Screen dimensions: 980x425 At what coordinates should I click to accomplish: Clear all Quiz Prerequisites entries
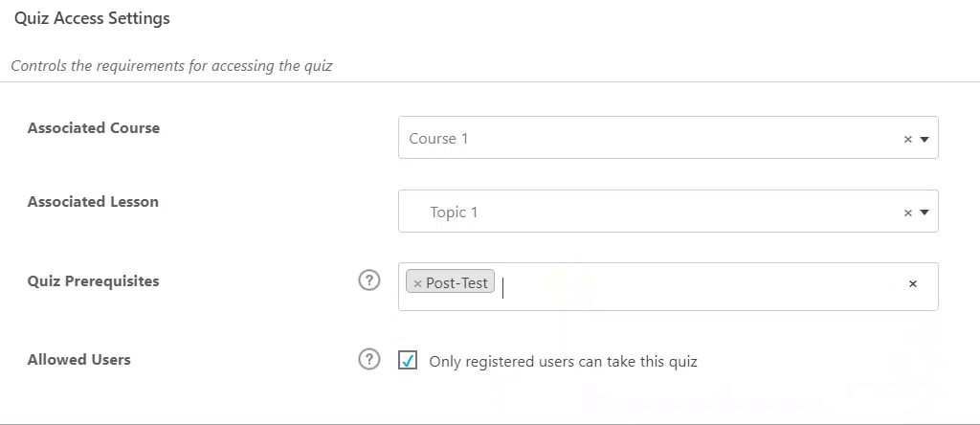912,283
